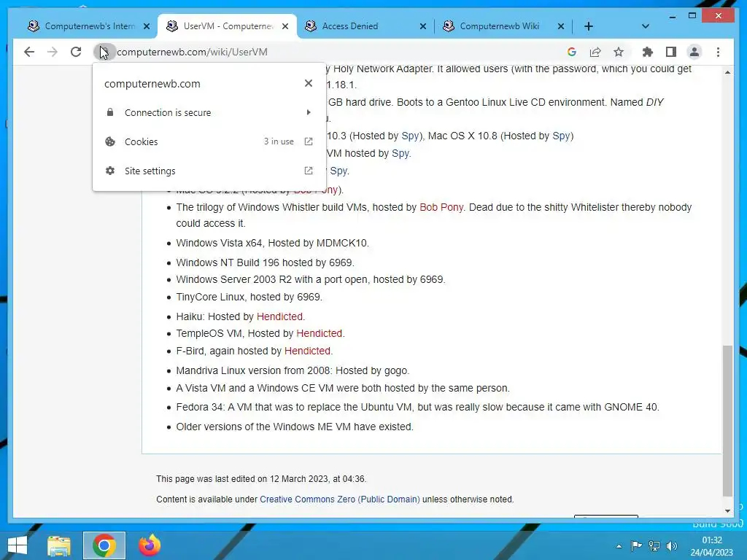The image size is (747, 560).
Task: Click the gear icon beside Site settings
Action: [110, 171]
